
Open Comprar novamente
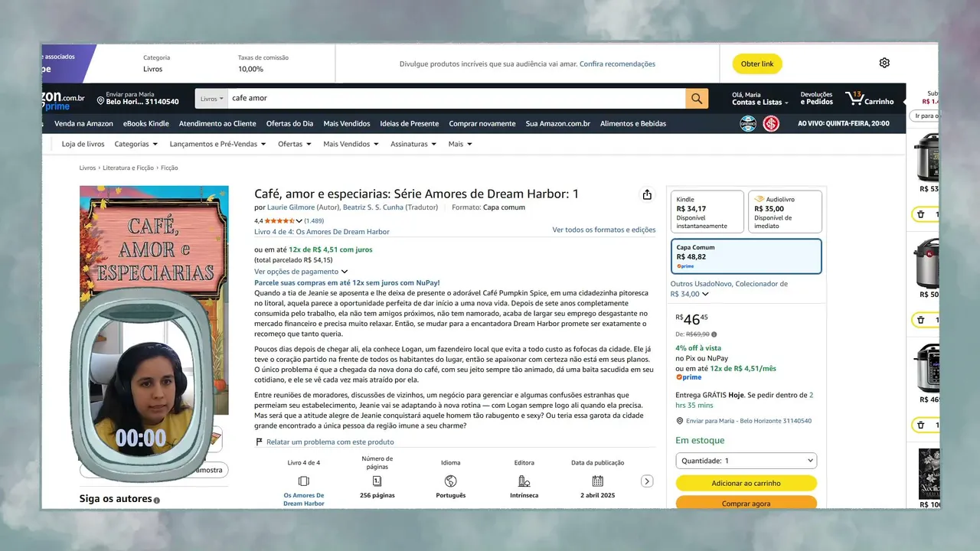(482, 123)
